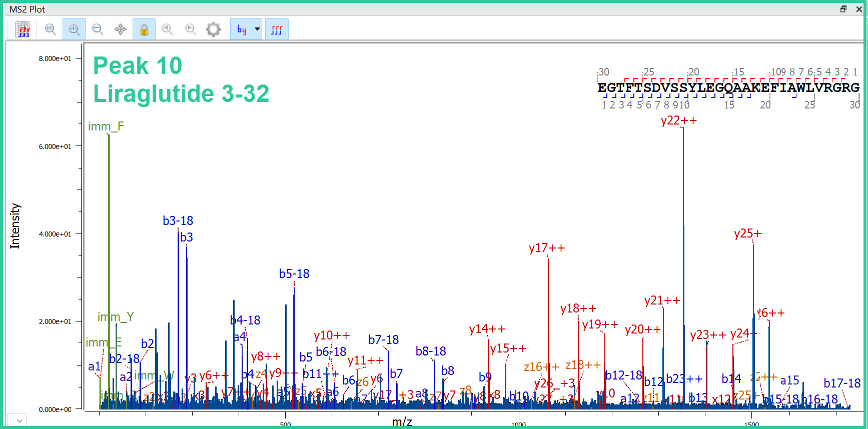
Task: Expand the chevron below the intensity axis
Action: click(19, 420)
